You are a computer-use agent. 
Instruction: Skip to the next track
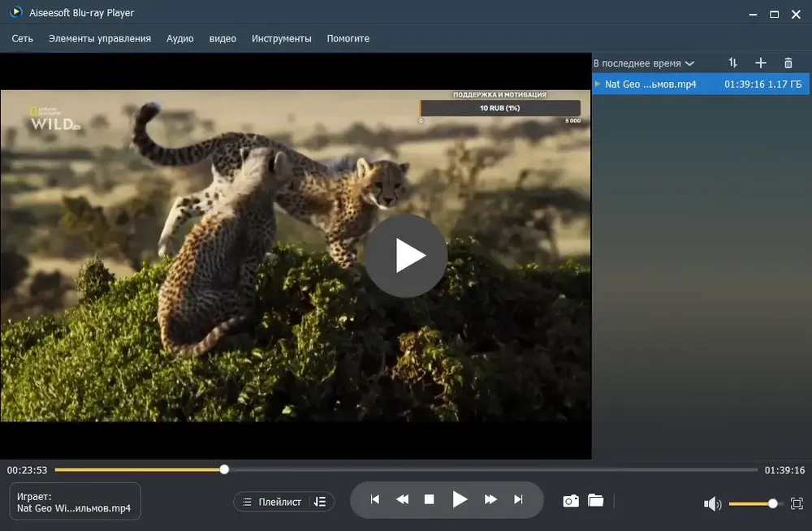(x=518, y=499)
